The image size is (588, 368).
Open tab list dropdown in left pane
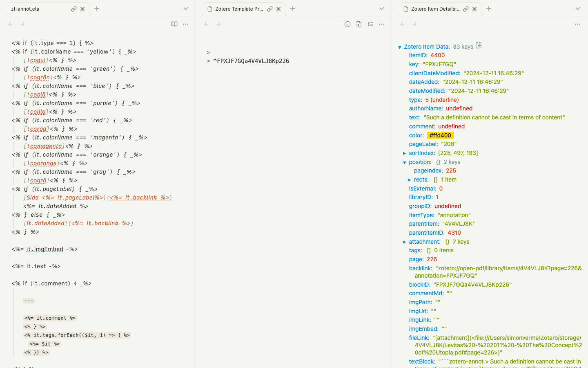point(186,9)
